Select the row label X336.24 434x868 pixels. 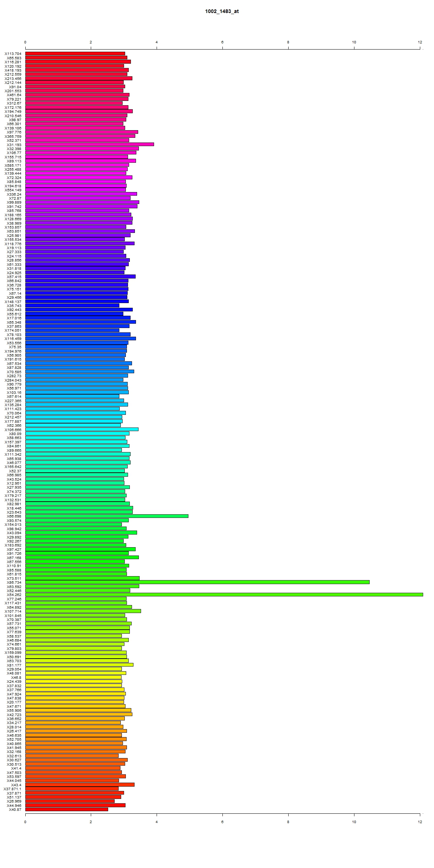14,194
